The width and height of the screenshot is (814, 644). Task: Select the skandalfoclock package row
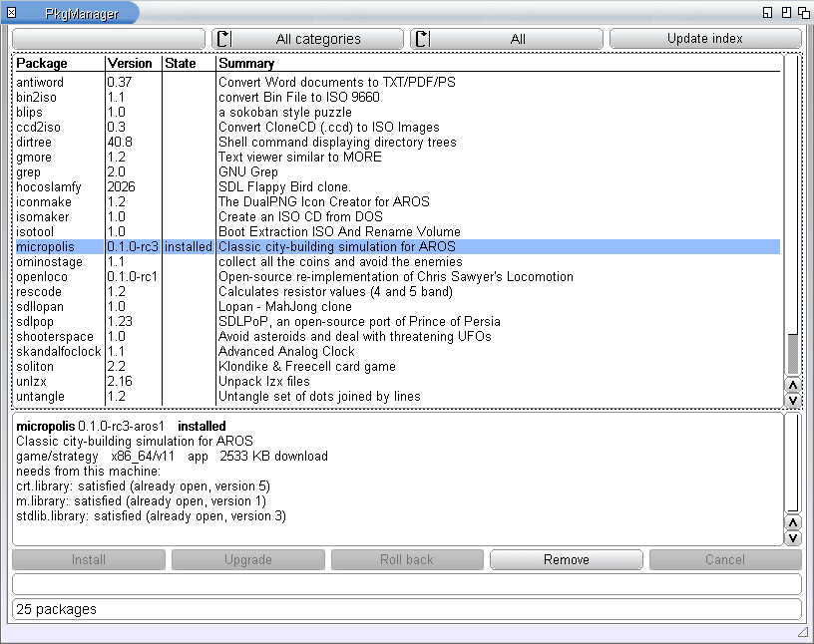[x=398, y=351]
